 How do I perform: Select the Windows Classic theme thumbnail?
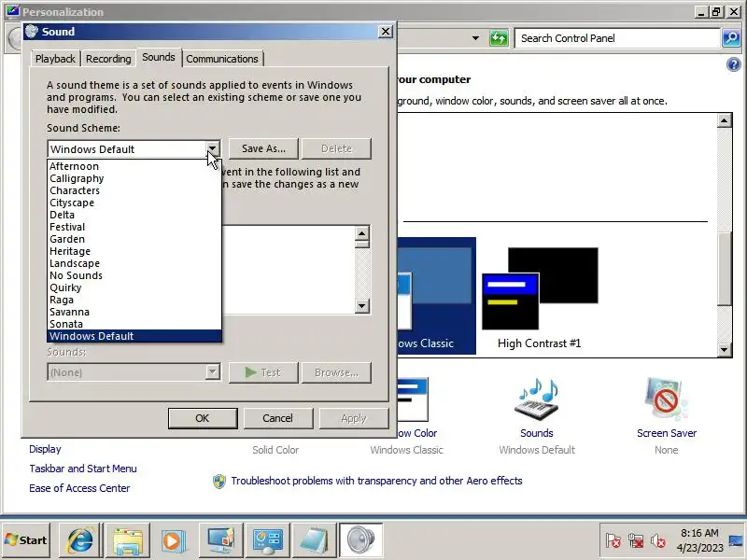point(436,296)
